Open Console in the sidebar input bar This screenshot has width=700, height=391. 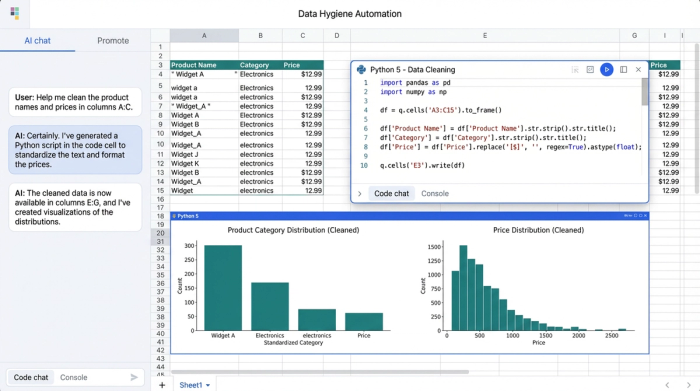click(x=74, y=377)
